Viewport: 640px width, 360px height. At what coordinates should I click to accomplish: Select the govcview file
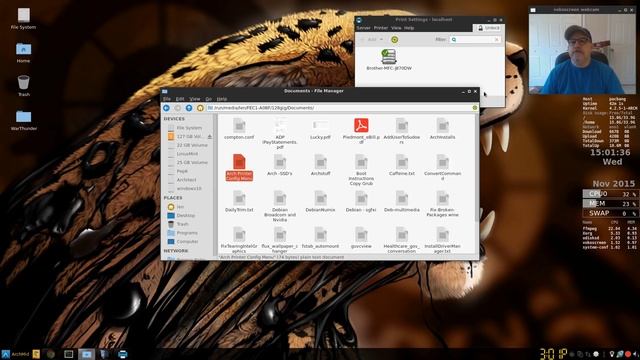pyautogui.click(x=361, y=238)
